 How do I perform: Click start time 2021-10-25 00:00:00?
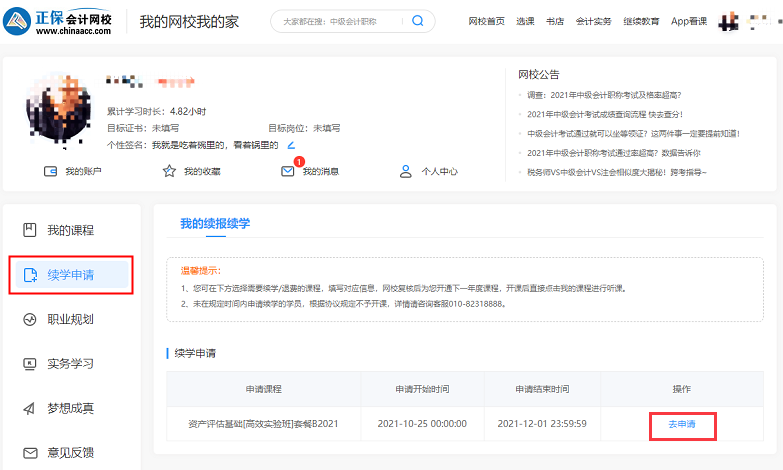[422, 424]
